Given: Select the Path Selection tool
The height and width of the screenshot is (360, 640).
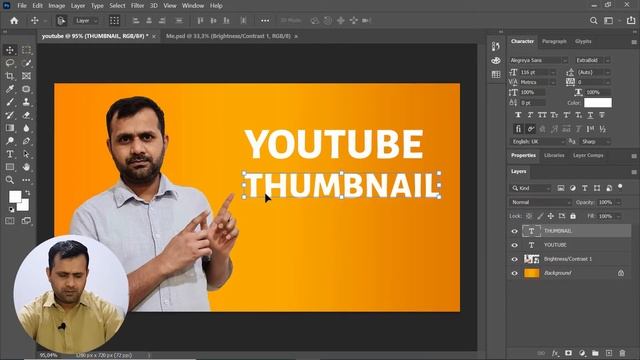Looking at the screenshot, I should (26, 154).
